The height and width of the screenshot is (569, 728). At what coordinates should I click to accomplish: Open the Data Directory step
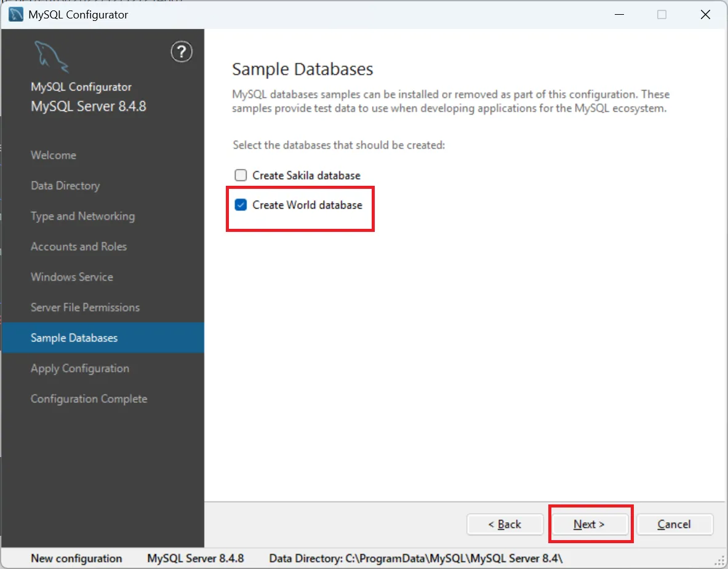point(65,186)
